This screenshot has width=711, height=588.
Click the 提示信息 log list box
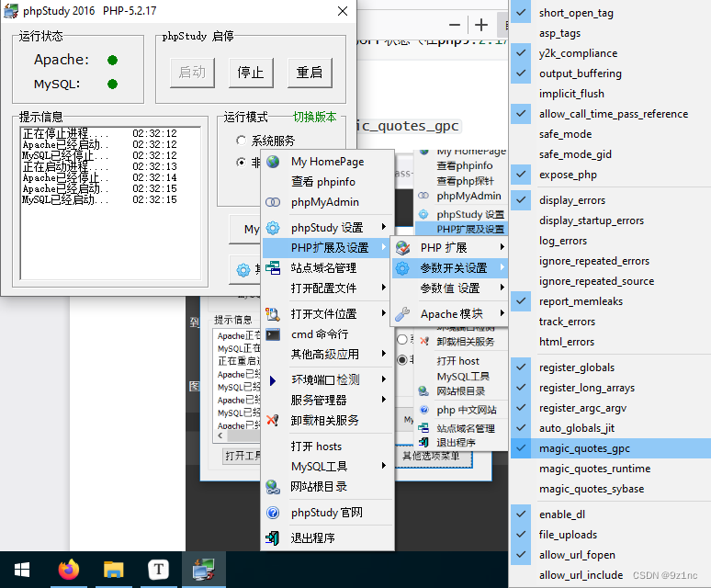click(110, 203)
